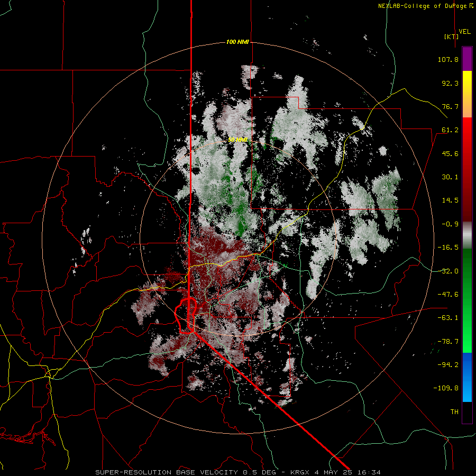The height and width of the screenshot is (476, 476).
Task: Click the 76.7 velocity legend value
Action: tap(450, 106)
